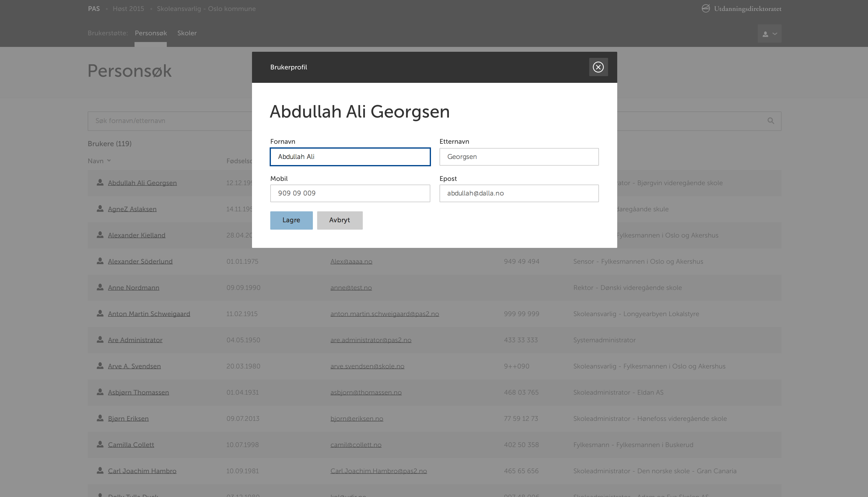Viewport: 868px width, 497px height.
Task: Switch to the Skoler tab
Action: click(187, 33)
